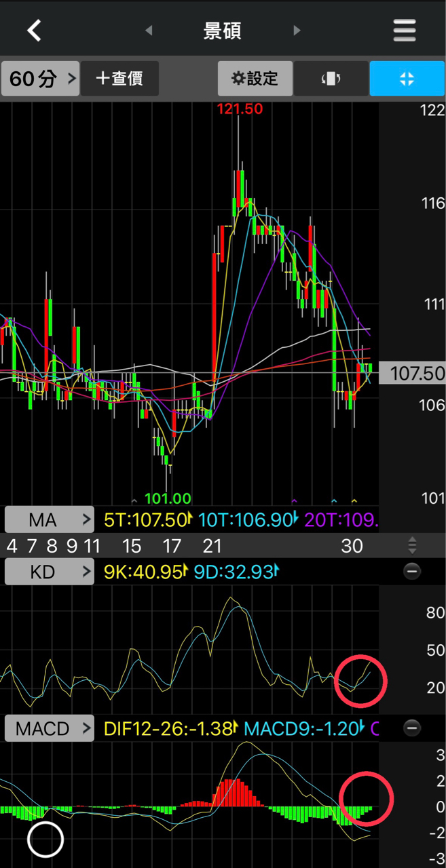
Task: Go to next stock with right triangle
Action: (297, 31)
